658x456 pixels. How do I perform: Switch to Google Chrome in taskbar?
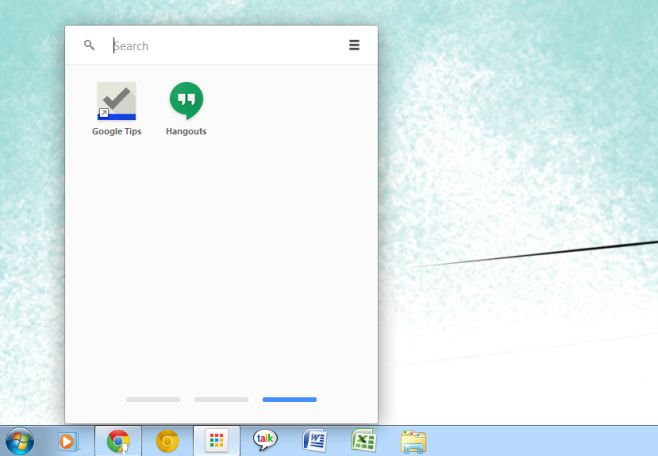point(118,441)
